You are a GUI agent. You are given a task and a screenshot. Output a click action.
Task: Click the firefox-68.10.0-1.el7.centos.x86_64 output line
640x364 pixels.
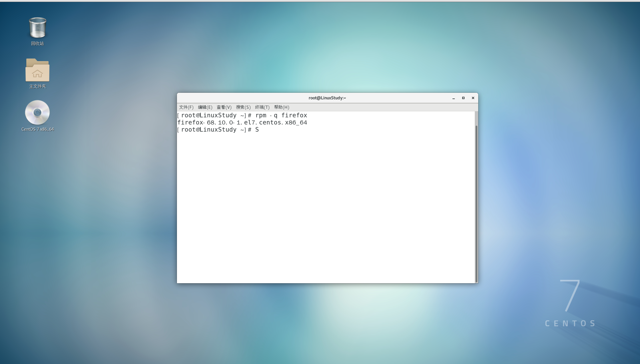click(242, 122)
